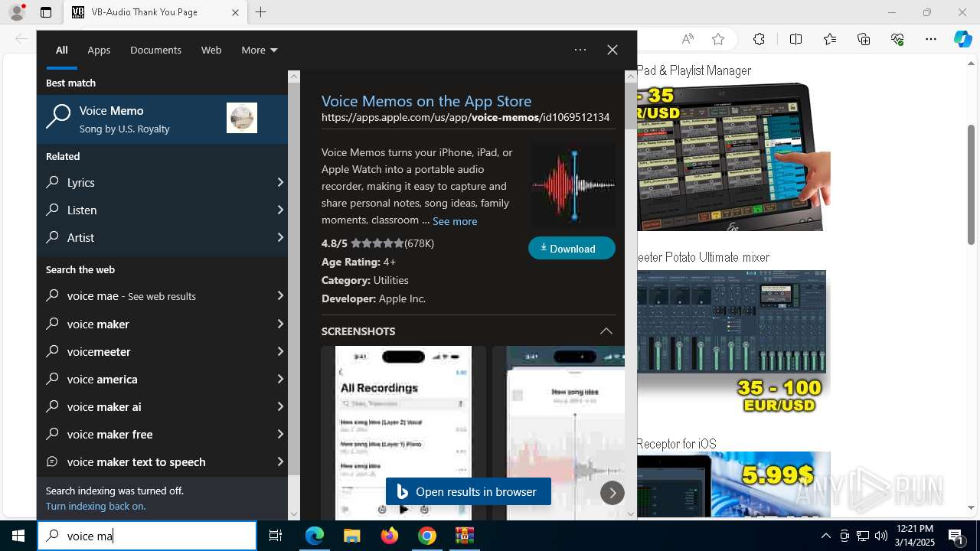Open Browser essentials heart icon
Screen dimensions: 980x551
(897, 39)
